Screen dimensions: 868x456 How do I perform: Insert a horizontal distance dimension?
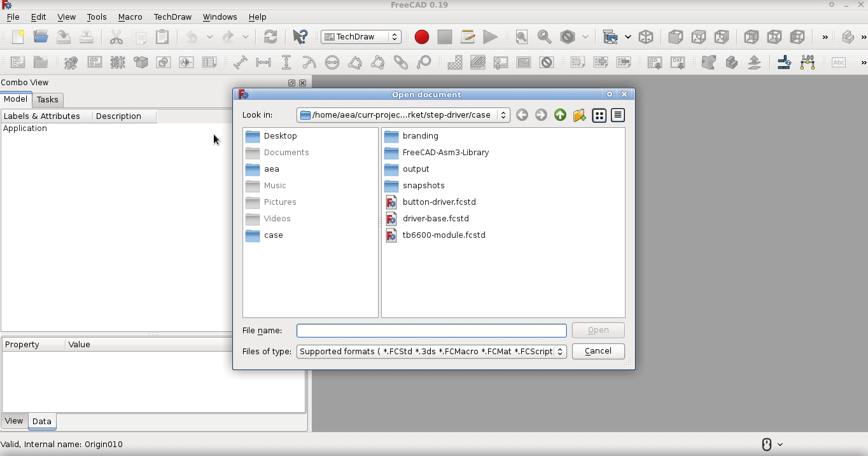pos(263,62)
